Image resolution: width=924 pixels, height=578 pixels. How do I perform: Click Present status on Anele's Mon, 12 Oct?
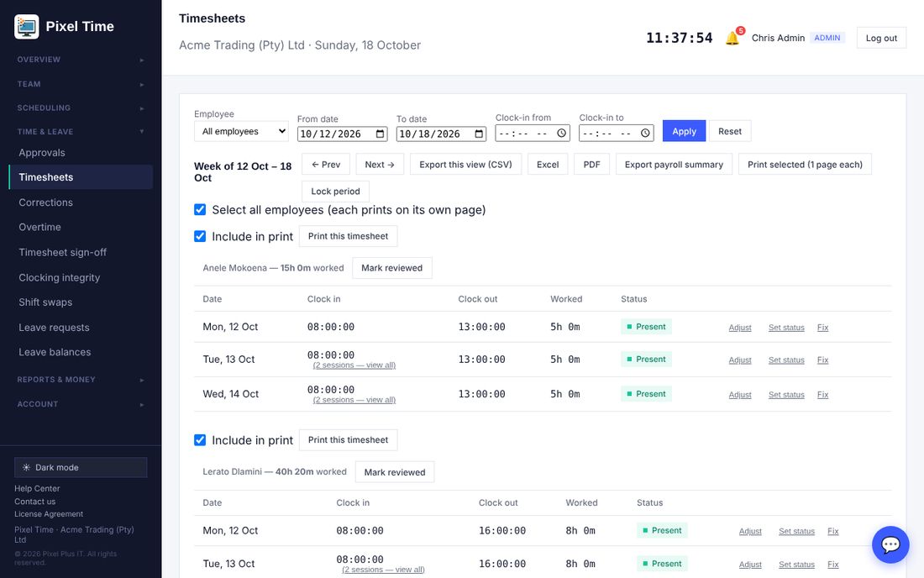[646, 327]
